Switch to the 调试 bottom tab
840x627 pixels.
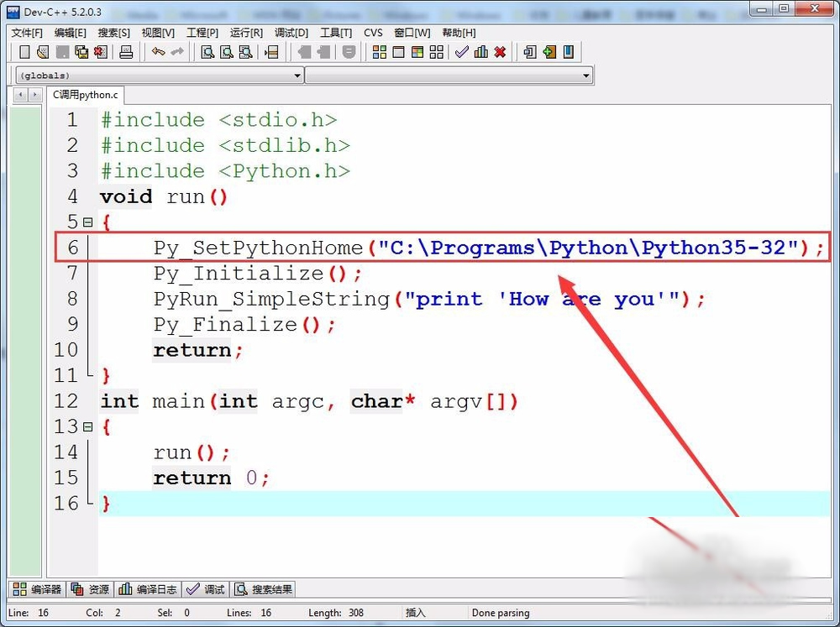coord(205,589)
